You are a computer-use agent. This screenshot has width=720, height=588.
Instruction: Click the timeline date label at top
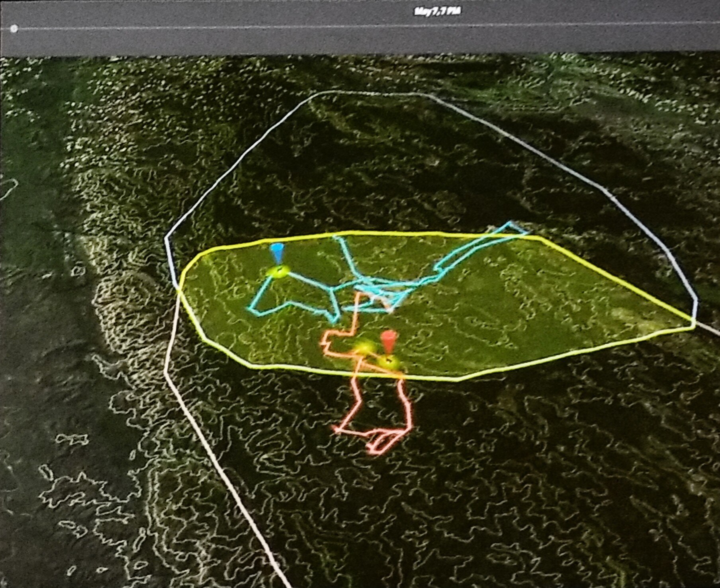[x=437, y=11]
